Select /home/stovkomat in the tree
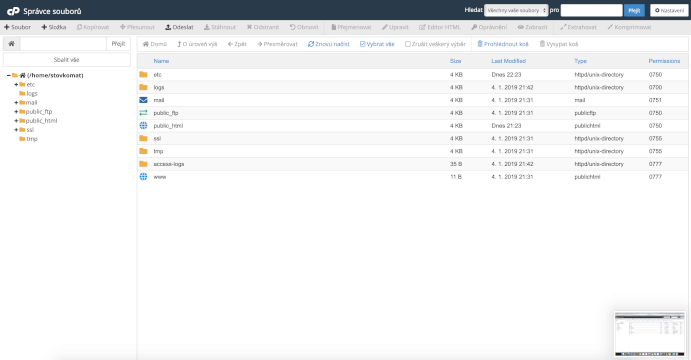The width and height of the screenshot is (691, 360). [55, 75]
